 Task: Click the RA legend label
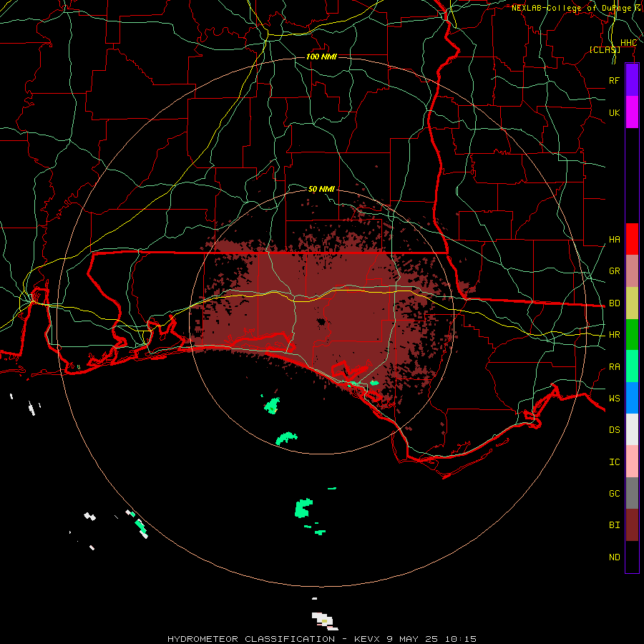[614, 367]
